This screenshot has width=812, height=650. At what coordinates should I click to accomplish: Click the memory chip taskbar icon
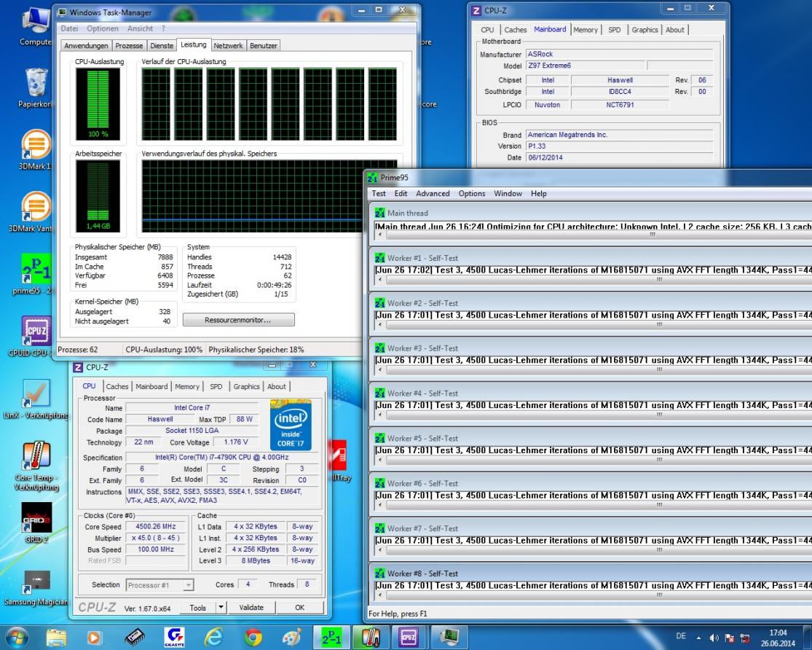pos(134,637)
